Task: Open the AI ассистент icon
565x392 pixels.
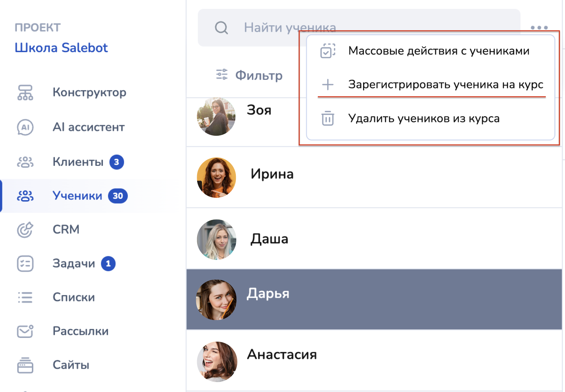Action: [x=25, y=127]
